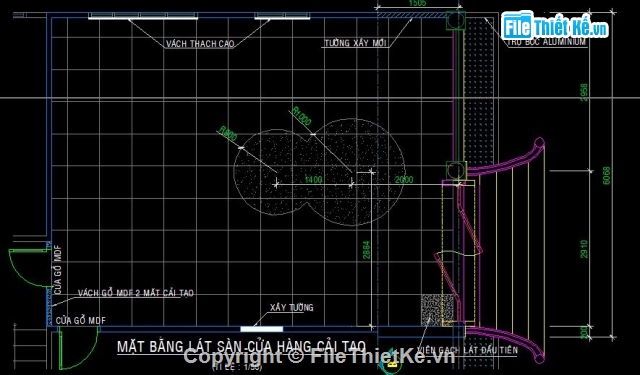Click the lower column square near entrance
This screenshot has height=375, width=640.
(x=456, y=171)
